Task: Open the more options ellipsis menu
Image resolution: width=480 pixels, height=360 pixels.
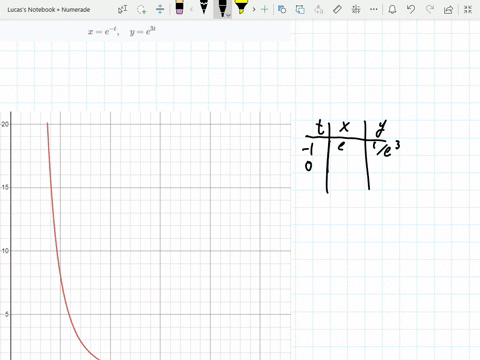Action: (x=374, y=9)
